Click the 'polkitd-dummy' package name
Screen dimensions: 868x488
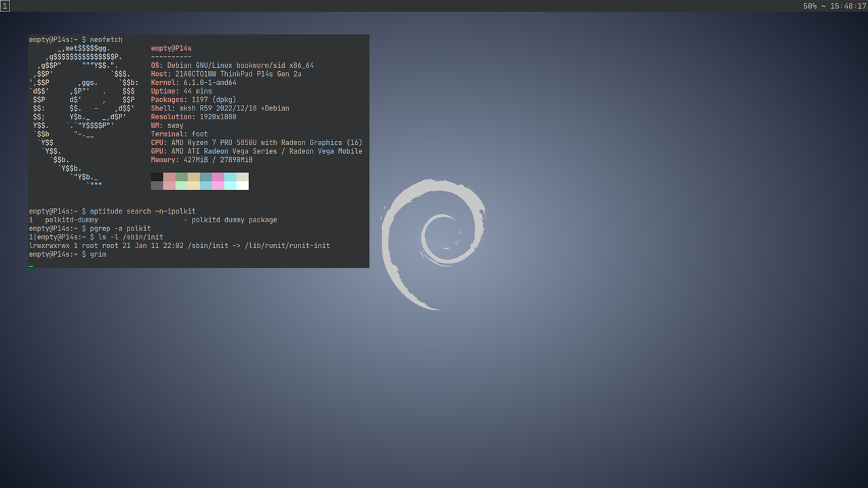[x=72, y=220]
